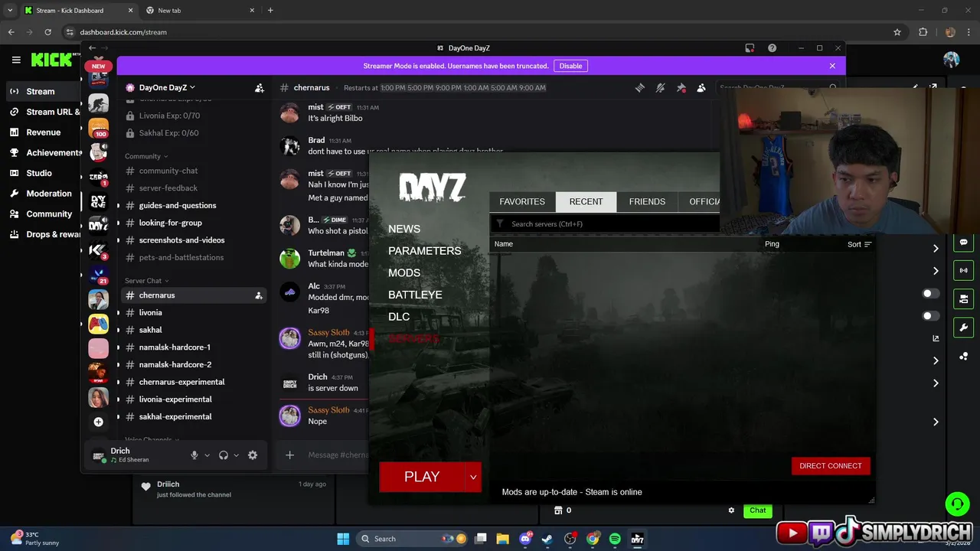Expand the topmost chevron in Kick panel

pyautogui.click(x=936, y=248)
